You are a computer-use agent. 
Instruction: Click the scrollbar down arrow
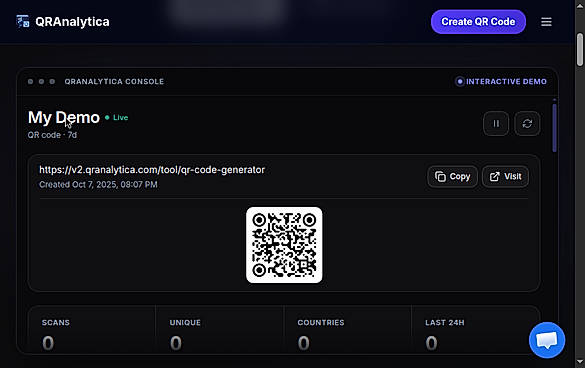coord(579,361)
